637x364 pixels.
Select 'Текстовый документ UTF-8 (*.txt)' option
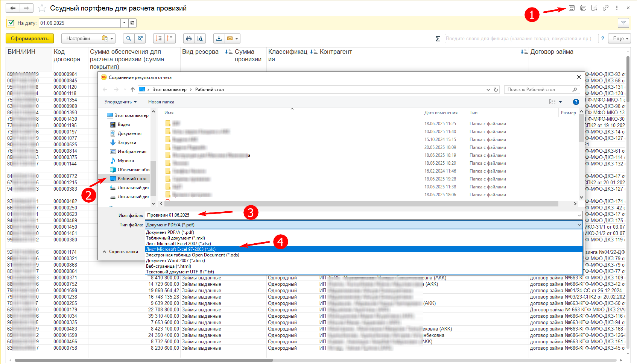pyautogui.click(x=364, y=272)
